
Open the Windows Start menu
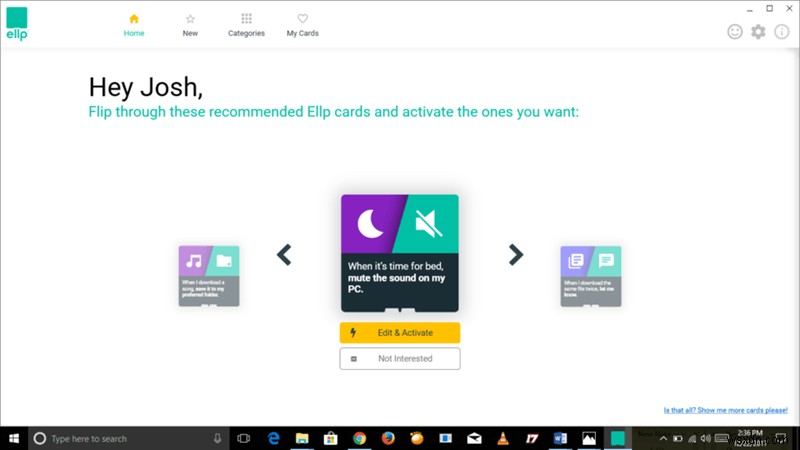tap(14, 438)
